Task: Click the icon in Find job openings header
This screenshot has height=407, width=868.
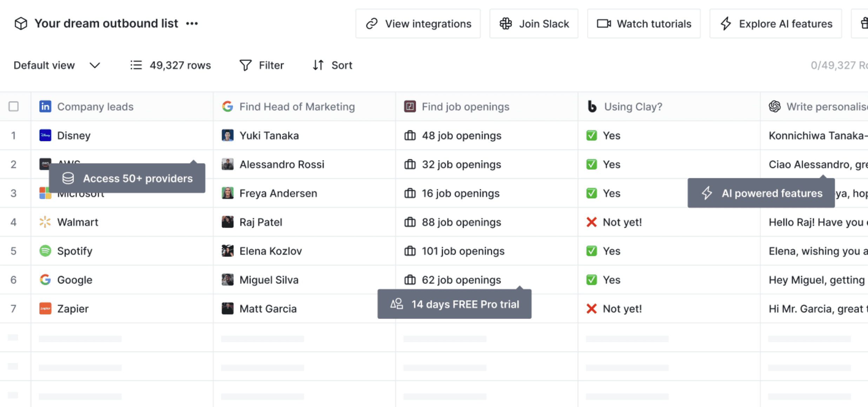Action: pos(410,106)
